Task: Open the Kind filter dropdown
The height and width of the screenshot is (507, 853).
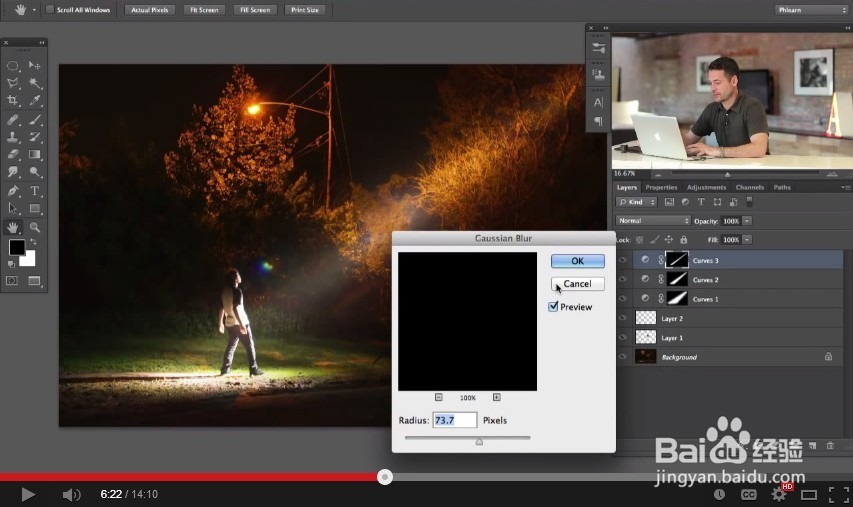Action: pos(636,202)
